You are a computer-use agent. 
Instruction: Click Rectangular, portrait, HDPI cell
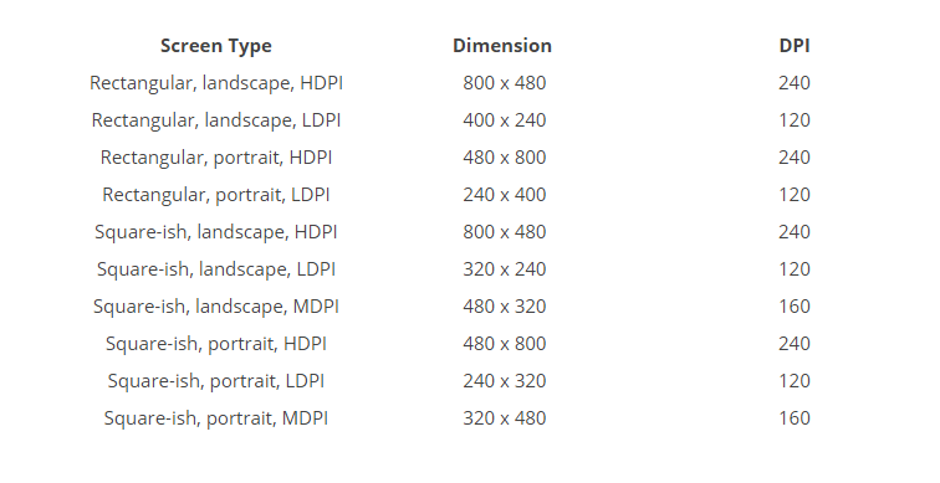click(216, 158)
